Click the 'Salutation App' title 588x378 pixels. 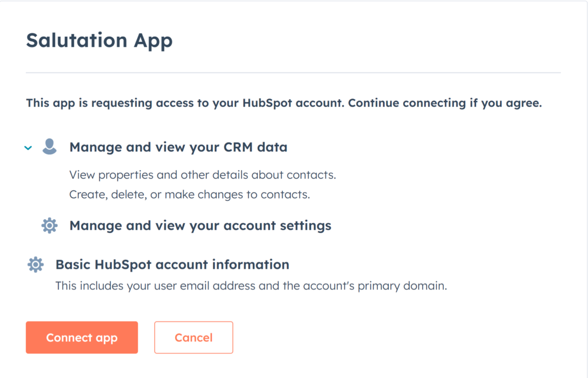tap(99, 41)
